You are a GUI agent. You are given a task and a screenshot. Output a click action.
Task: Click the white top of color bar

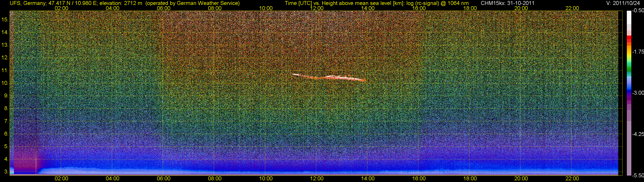coord(629,17)
